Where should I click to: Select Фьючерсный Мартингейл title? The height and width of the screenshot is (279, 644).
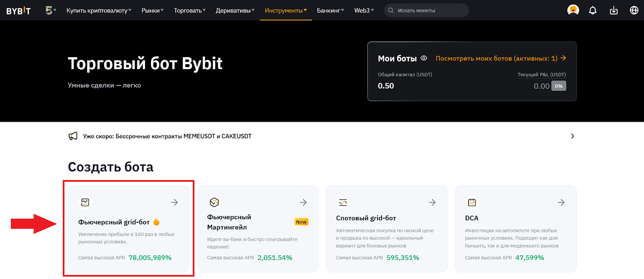pyautogui.click(x=229, y=222)
